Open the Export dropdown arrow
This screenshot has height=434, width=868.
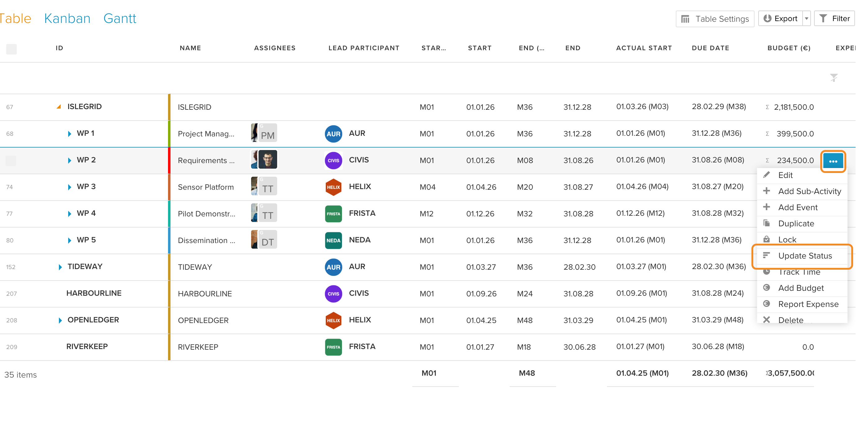tap(806, 19)
